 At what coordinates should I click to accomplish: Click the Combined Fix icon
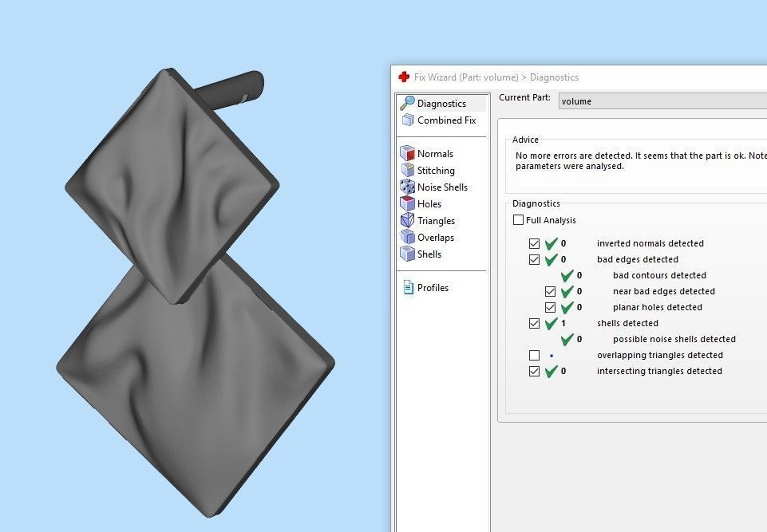coord(408,120)
